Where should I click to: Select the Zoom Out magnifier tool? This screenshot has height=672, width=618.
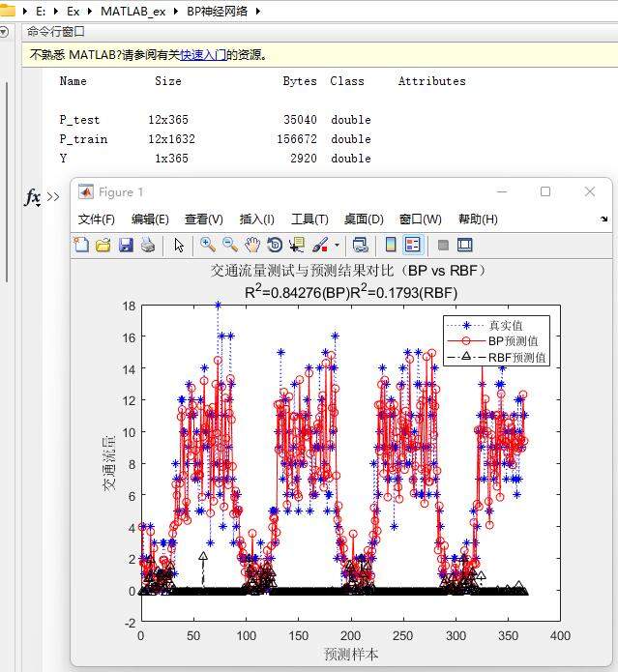pos(230,246)
